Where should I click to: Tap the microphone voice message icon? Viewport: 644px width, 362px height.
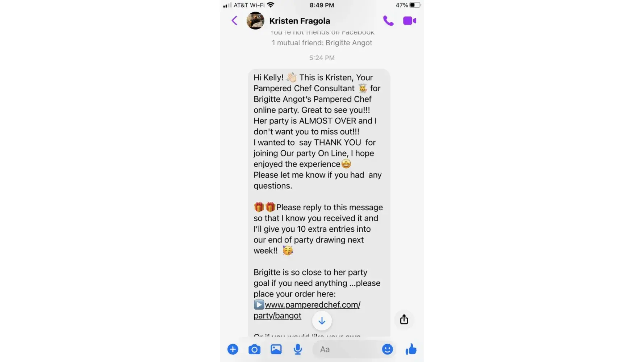pos(298,349)
